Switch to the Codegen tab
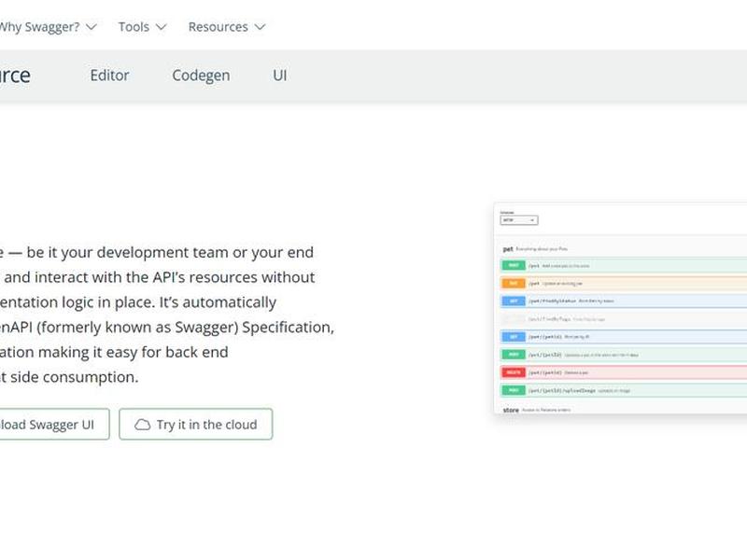 click(x=201, y=76)
